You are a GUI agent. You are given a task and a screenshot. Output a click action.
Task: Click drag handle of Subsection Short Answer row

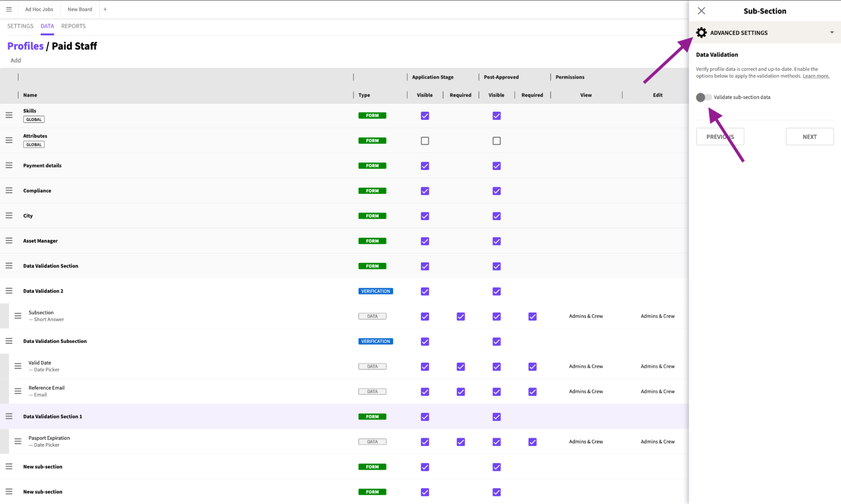coord(18,316)
